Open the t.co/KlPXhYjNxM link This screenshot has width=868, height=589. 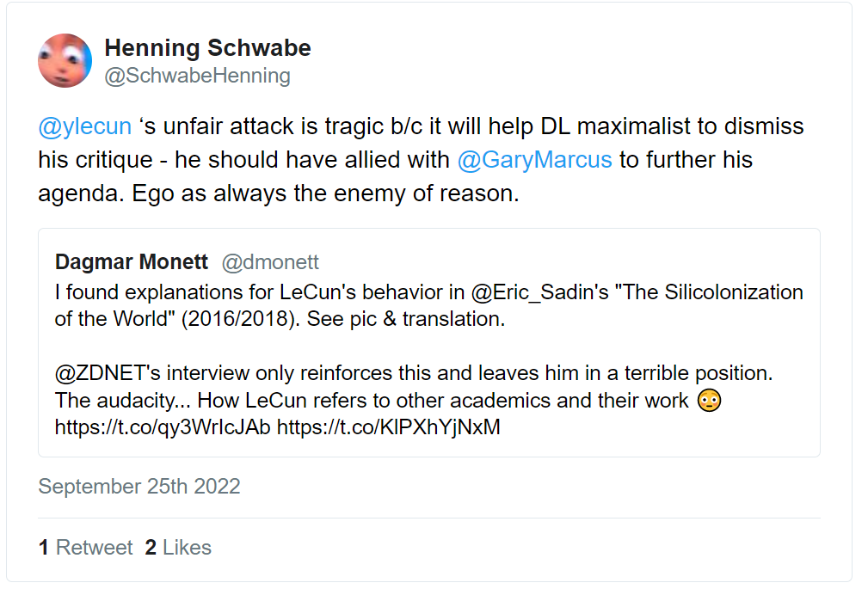pyautogui.click(x=388, y=426)
